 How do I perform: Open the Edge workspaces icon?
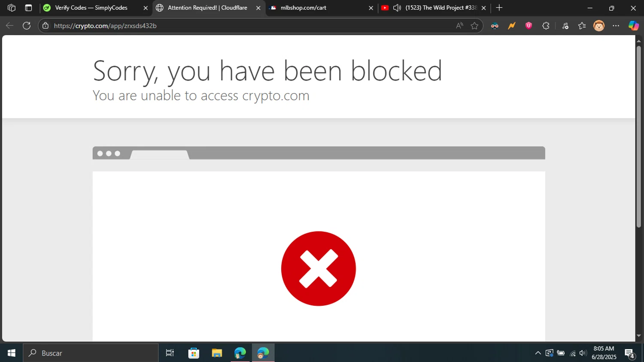12,8
